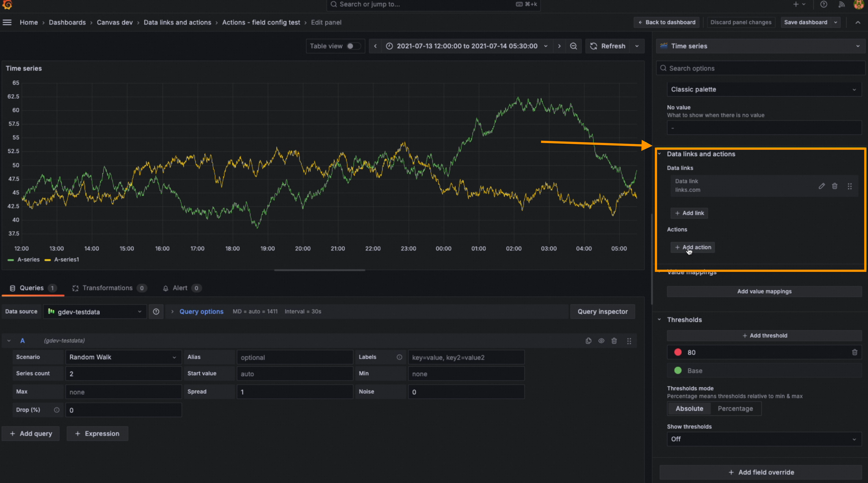Open the news feed RSS icon
This screenshot has width=868, height=483.
pos(841,4)
